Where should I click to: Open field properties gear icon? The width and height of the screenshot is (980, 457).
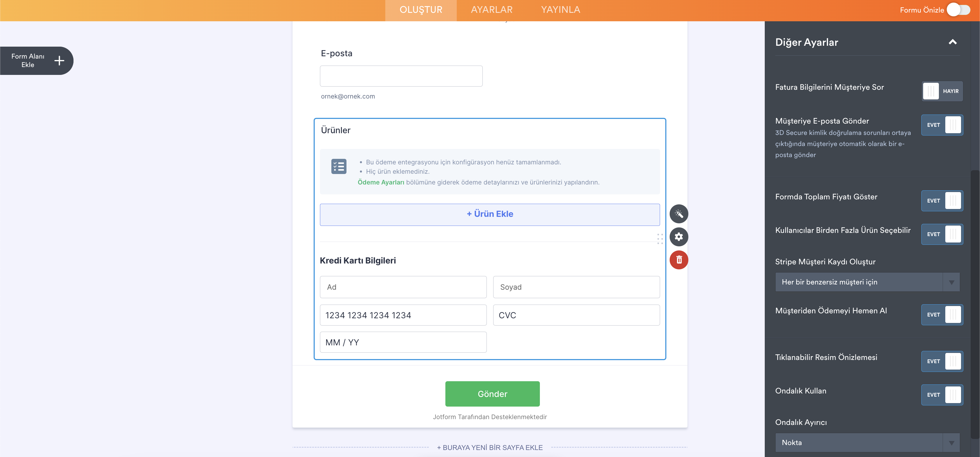point(679,237)
